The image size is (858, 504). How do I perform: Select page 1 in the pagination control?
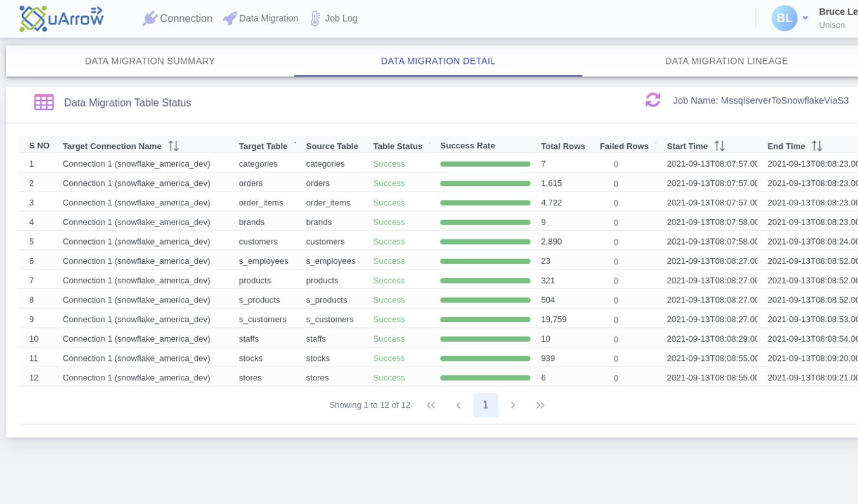[x=486, y=404]
